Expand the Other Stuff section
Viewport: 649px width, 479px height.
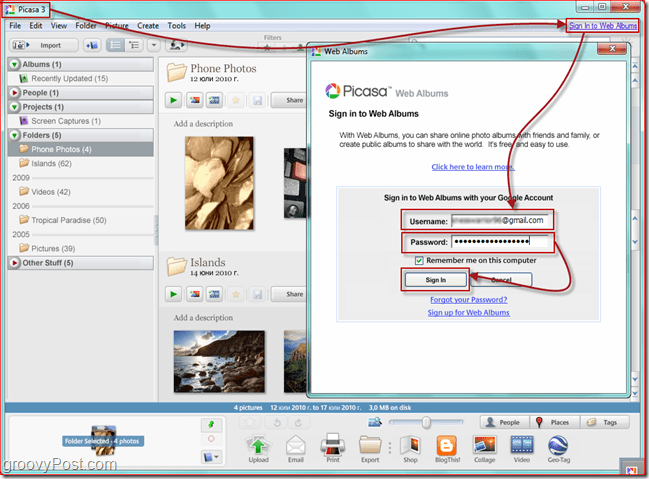[14, 263]
